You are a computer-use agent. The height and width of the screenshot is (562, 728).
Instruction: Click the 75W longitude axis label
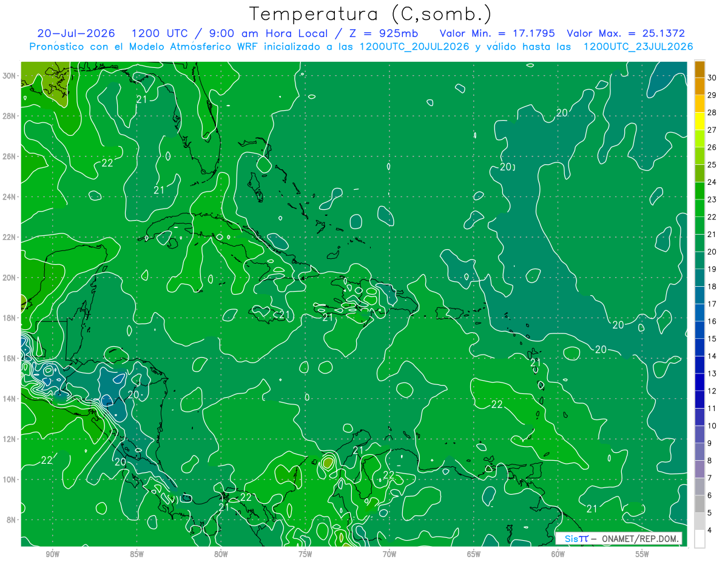click(305, 554)
